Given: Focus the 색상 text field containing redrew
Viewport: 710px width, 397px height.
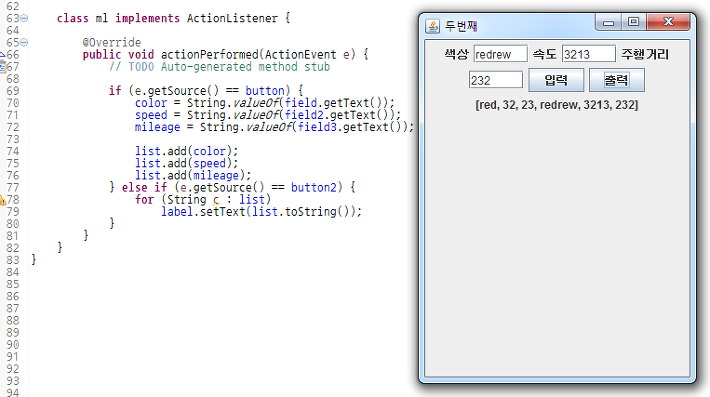Looking at the screenshot, I should click(x=500, y=54).
